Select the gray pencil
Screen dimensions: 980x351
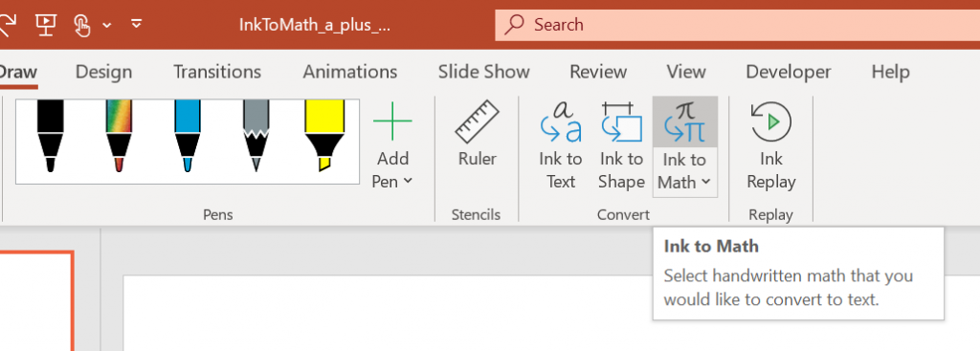coord(256,136)
